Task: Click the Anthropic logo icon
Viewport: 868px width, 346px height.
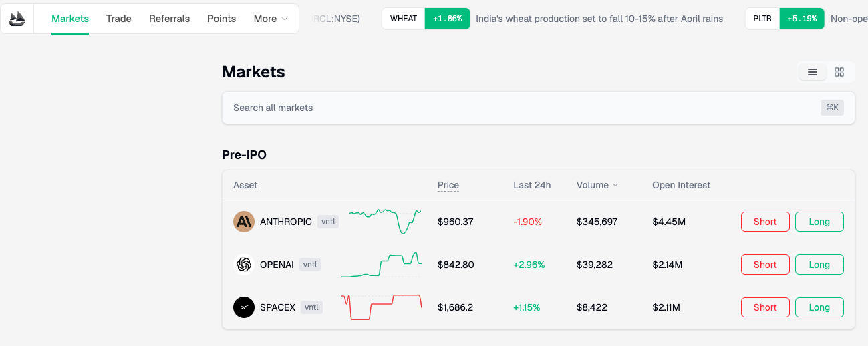Action: (x=244, y=222)
